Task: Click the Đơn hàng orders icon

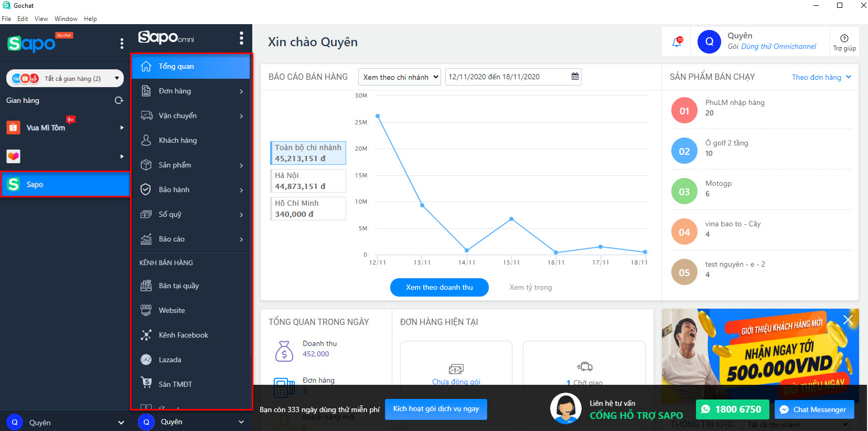Action: click(x=146, y=91)
